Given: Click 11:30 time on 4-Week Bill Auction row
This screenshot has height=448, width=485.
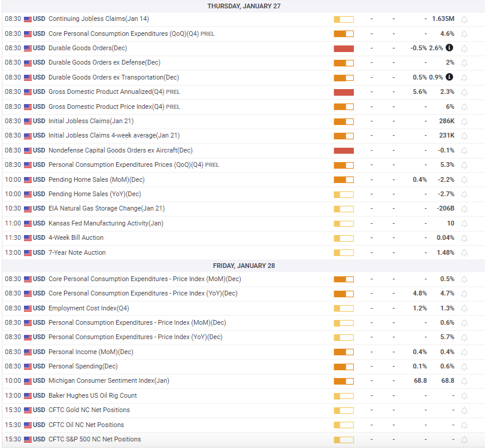Looking at the screenshot, I should (13, 237).
